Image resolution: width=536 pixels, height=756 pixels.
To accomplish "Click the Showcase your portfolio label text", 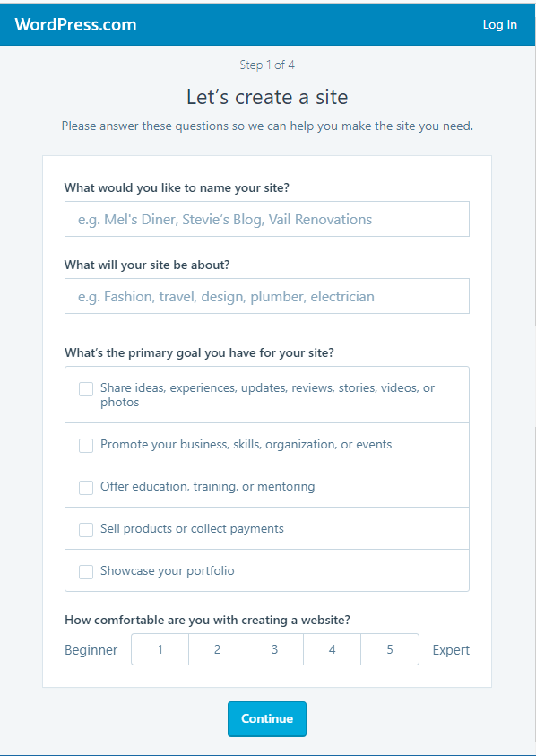I will [x=168, y=571].
